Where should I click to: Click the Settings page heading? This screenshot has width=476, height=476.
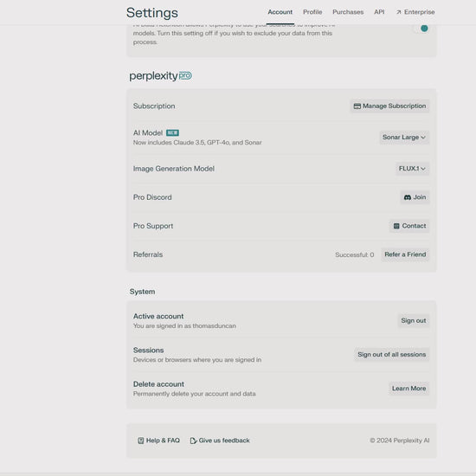152,13
